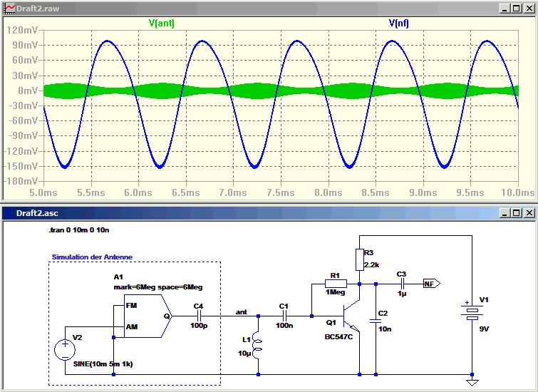The height and width of the screenshot is (392, 538).
Task: Click the -180mV vertical axis label
Action: (21, 181)
